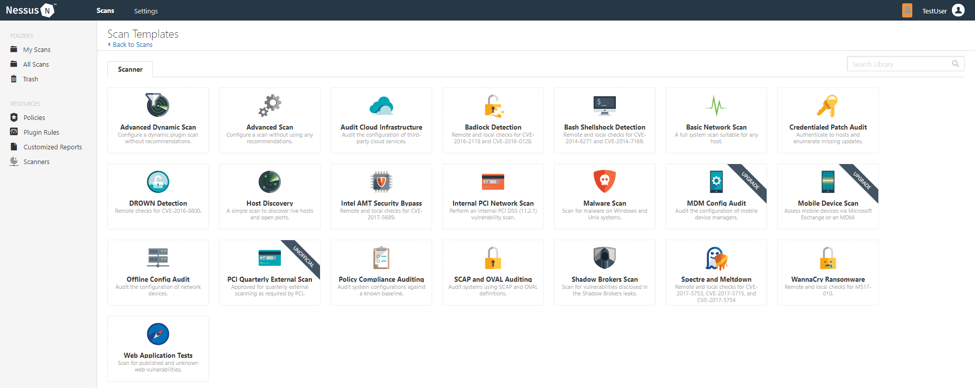The width and height of the screenshot is (975, 388).
Task: Choose the Credentialed Patch Audit key icon
Action: click(828, 106)
